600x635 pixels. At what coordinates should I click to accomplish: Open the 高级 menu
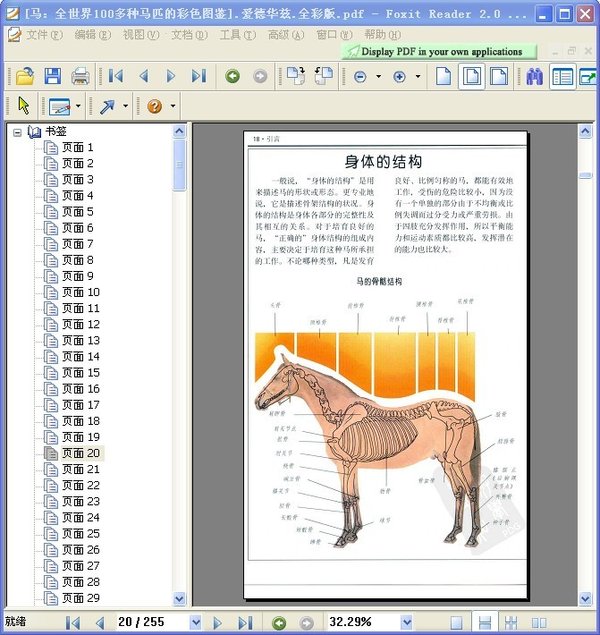[286, 35]
